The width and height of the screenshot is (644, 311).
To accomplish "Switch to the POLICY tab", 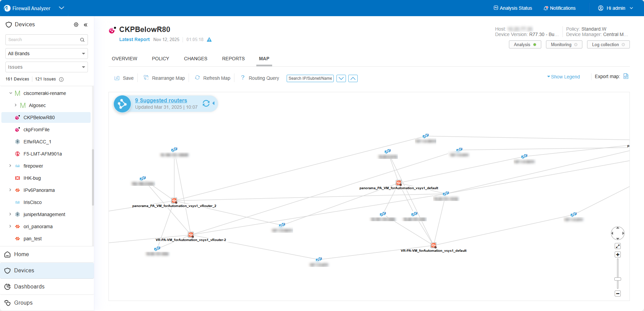I will (x=160, y=59).
